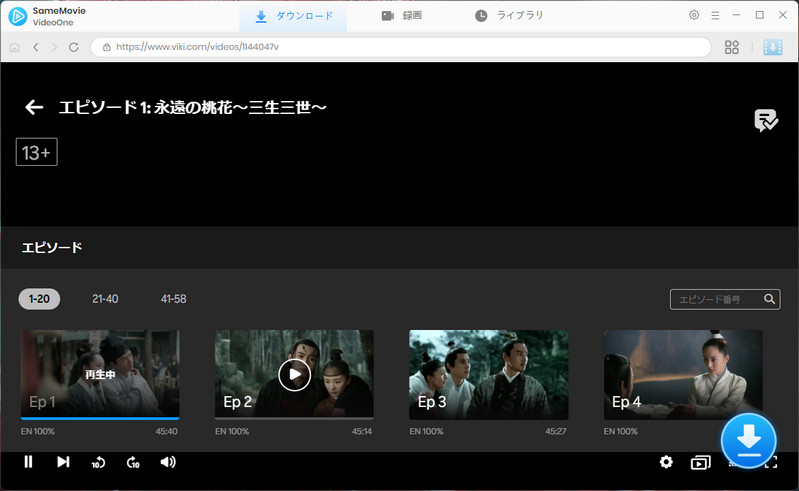The height and width of the screenshot is (491, 799).
Task: Click the Ep 3 duration 45:27
Action: [x=556, y=431]
